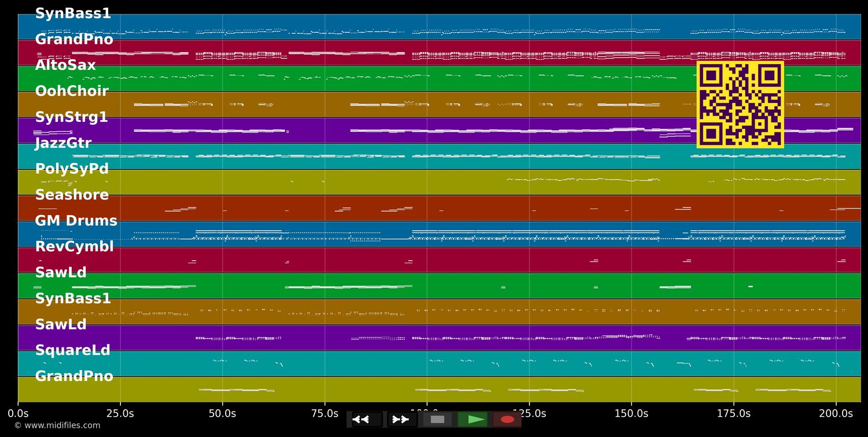Click the yellow QR code
Image resolution: width=868 pixels, height=437 pixels.
[740, 105]
